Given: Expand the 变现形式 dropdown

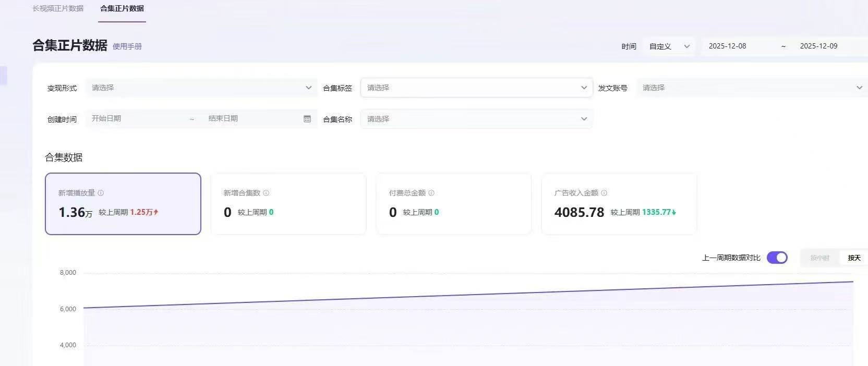Looking at the screenshot, I should [x=201, y=88].
